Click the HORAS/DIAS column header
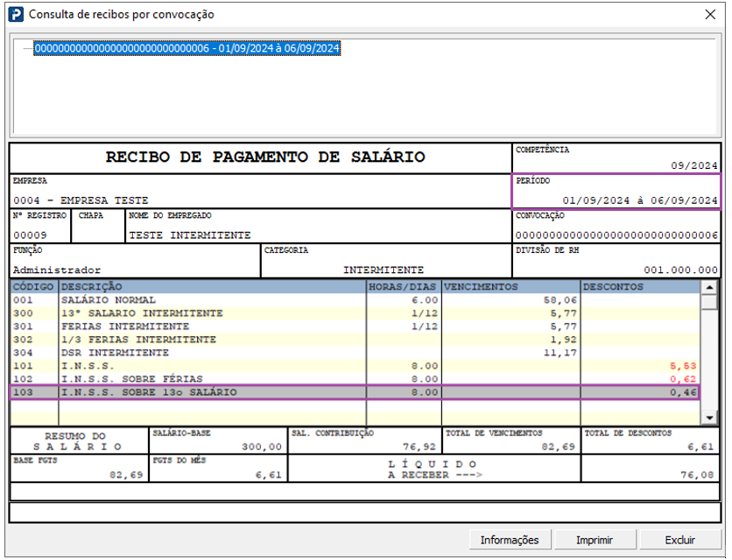 [404, 286]
